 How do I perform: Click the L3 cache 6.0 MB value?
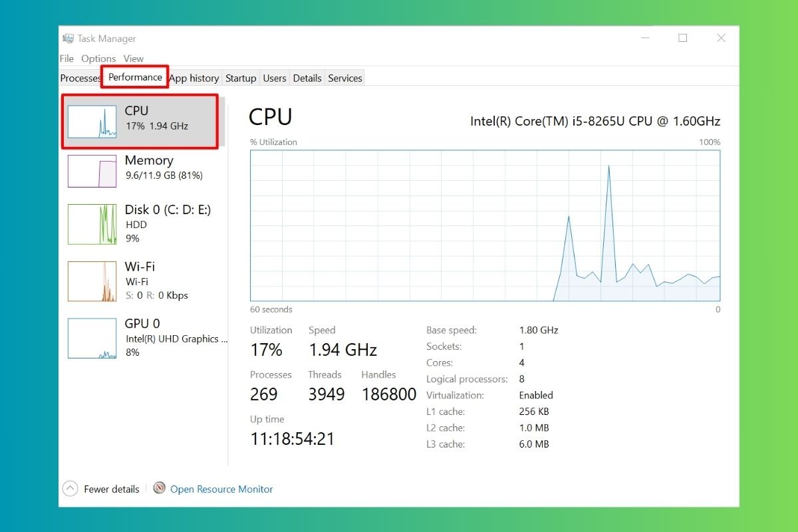coord(534,444)
